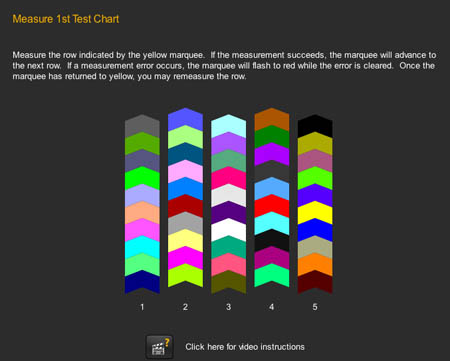Image resolution: width=450 pixels, height=361 pixels.
Task: Click the lime patch at bottom of strip 2
Action: pos(185,275)
